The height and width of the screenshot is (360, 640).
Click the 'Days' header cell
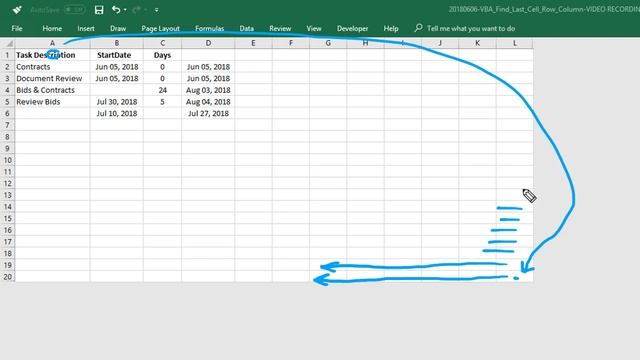click(162, 55)
